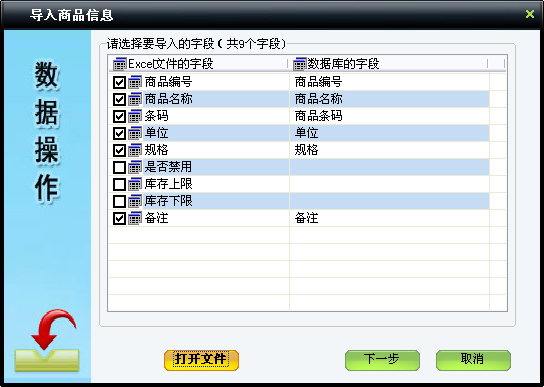544x387 pixels.
Task: Click the 取消 button
Action: click(473, 360)
